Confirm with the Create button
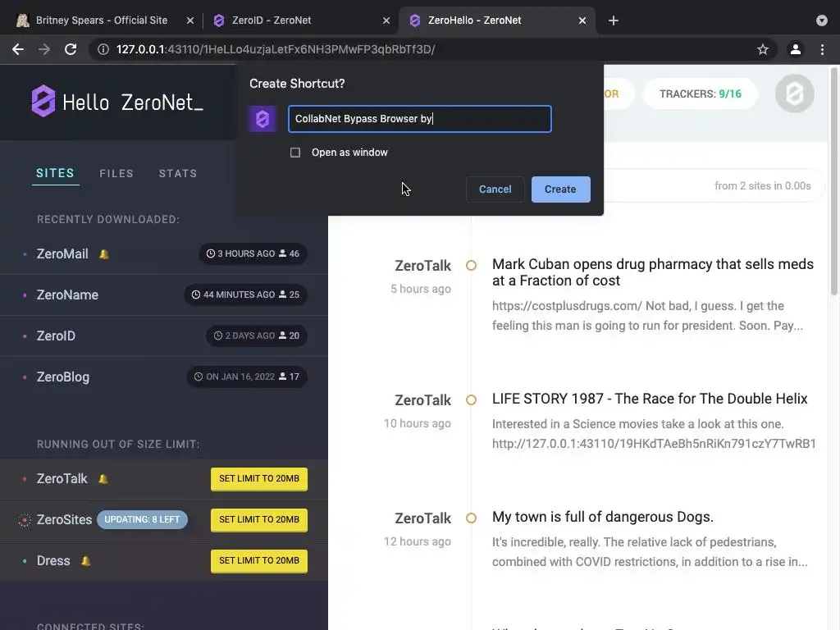 click(560, 189)
